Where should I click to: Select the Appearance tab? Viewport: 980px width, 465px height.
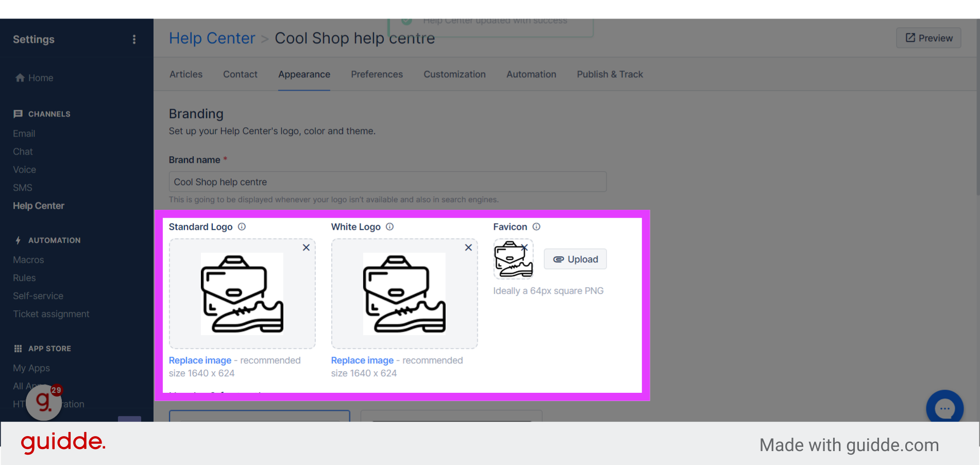tap(304, 74)
